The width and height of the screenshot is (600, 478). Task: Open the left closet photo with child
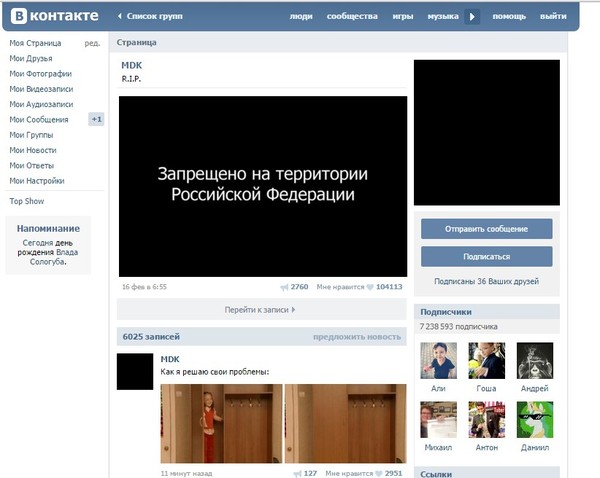pos(221,424)
